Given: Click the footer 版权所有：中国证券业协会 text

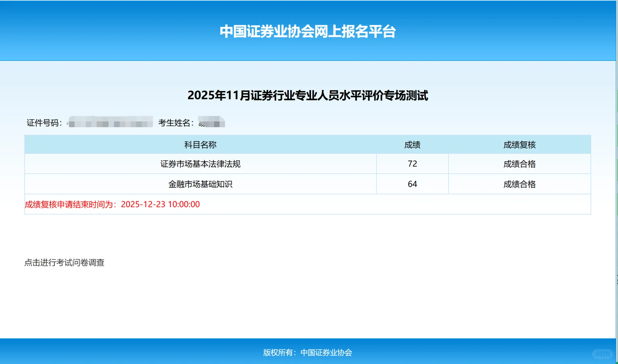Looking at the screenshot, I should point(308,353).
